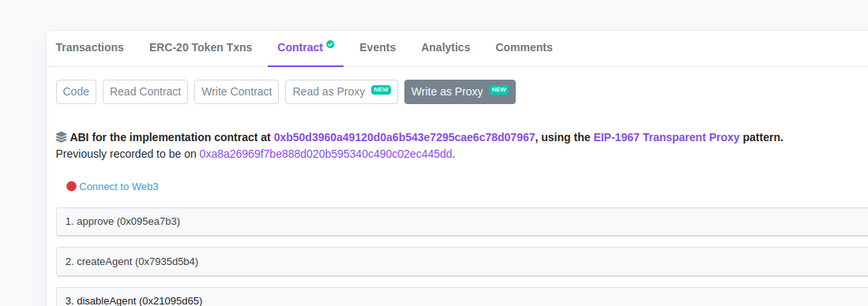The width and height of the screenshot is (868, 306).
Task: Go to the Analytics tab
Action: [x=445, y=47]
